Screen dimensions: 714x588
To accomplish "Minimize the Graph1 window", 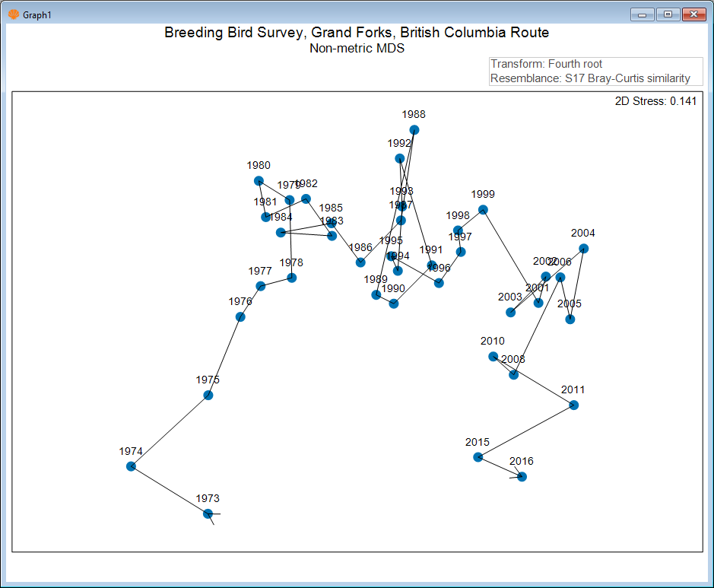I will [x=643, y=14].
